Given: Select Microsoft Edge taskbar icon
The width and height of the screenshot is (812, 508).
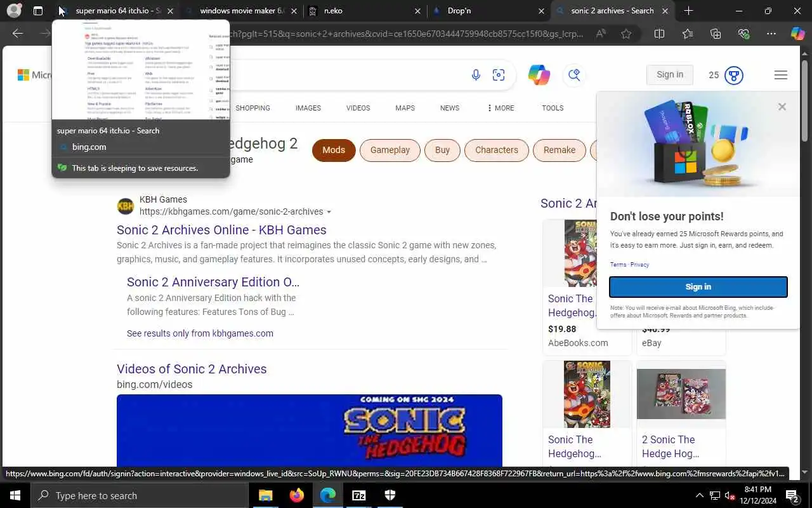Looking at the screenshot, I should point(327,495).
